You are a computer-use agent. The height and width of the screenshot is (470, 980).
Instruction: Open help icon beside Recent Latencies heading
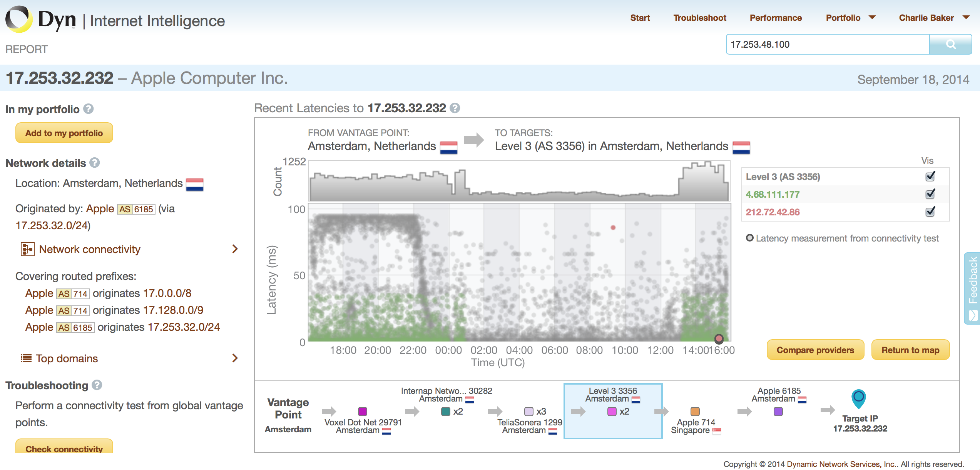(455, 108)
